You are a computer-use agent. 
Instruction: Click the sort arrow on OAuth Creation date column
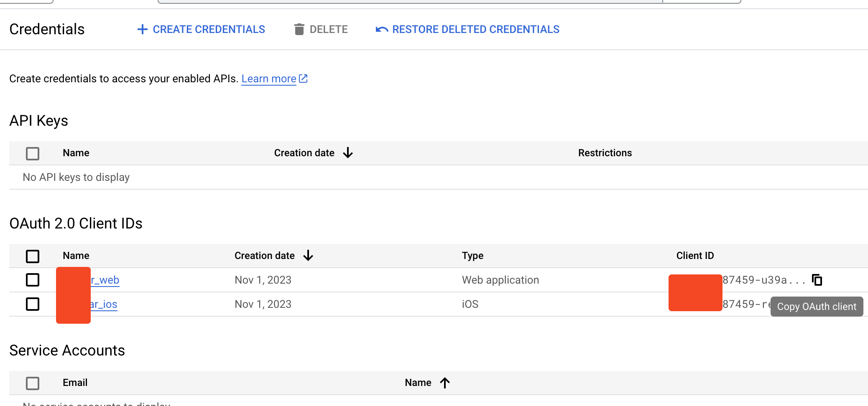point(308,255)
